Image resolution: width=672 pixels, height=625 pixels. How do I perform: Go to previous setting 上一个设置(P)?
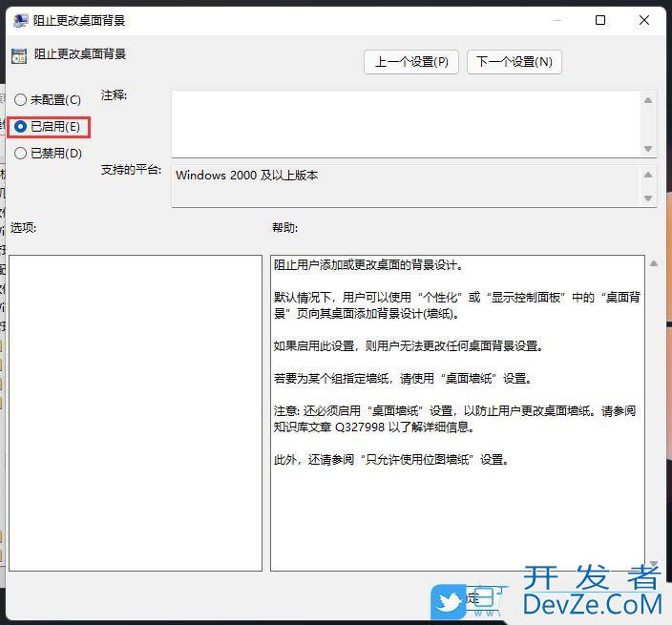pyautogui.click(x=411, y=62)
